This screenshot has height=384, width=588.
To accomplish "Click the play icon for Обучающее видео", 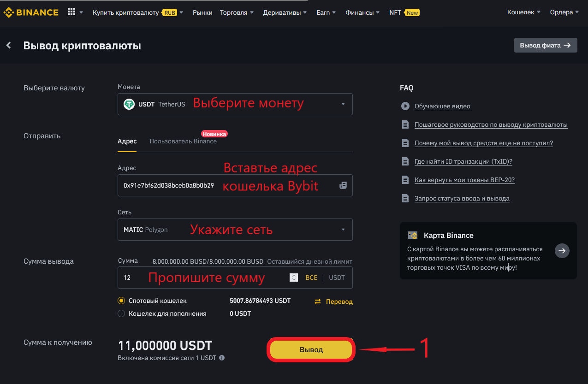I will (405, 106).
